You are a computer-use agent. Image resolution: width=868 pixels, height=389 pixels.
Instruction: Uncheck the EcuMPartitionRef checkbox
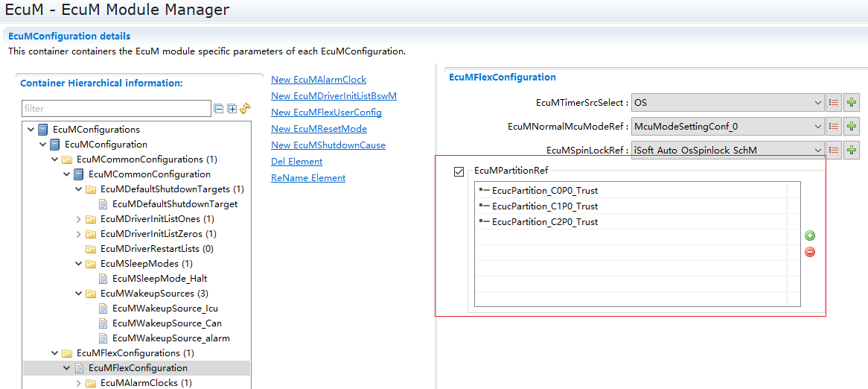[459, 172]
